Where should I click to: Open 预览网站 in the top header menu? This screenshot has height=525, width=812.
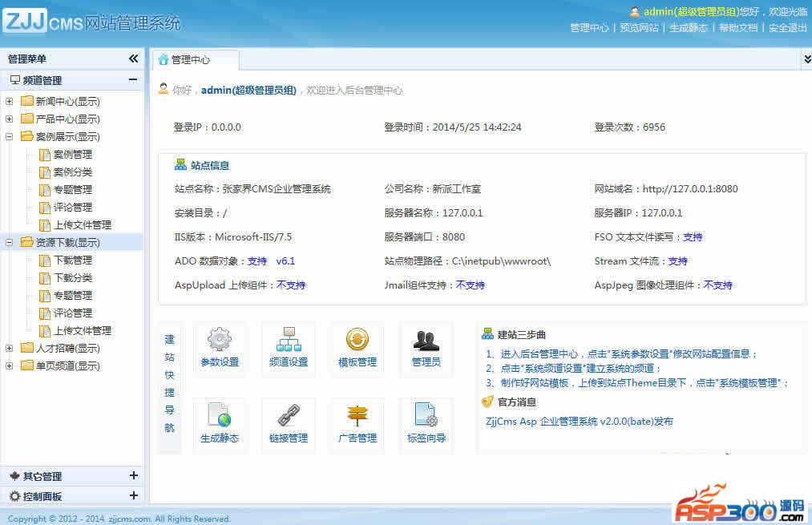click(x=639, y=27)
